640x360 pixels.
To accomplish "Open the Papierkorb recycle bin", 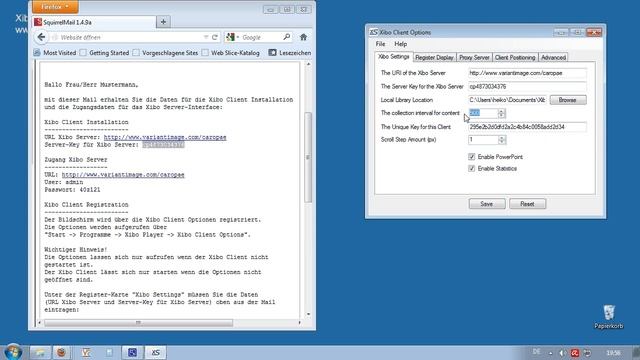I will [609, 317].
